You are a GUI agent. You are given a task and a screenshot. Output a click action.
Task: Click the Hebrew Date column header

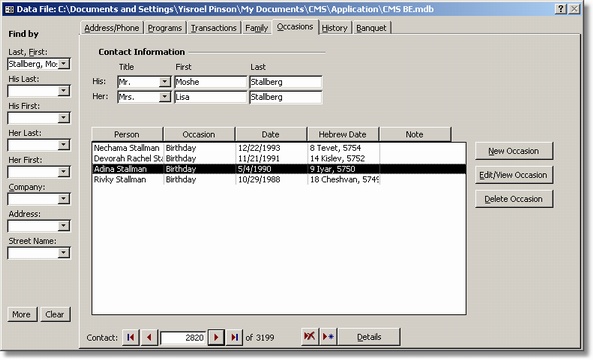pos(343,134)
